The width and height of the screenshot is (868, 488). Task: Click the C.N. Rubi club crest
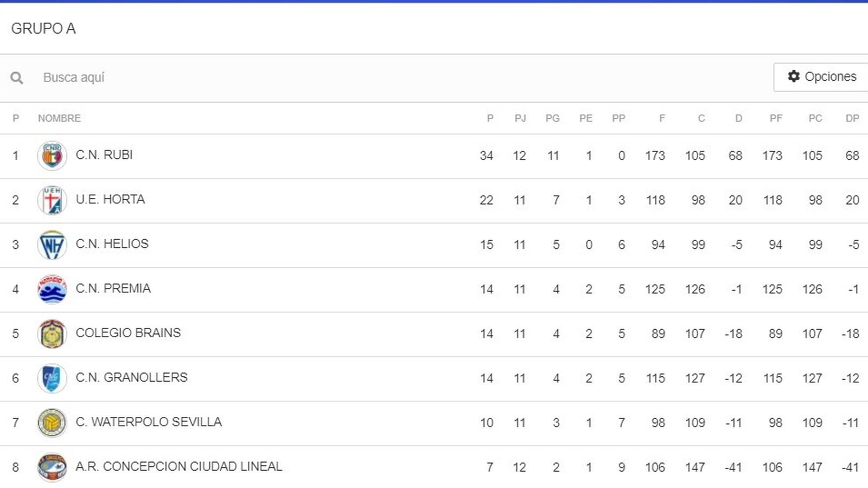[52, 156]
